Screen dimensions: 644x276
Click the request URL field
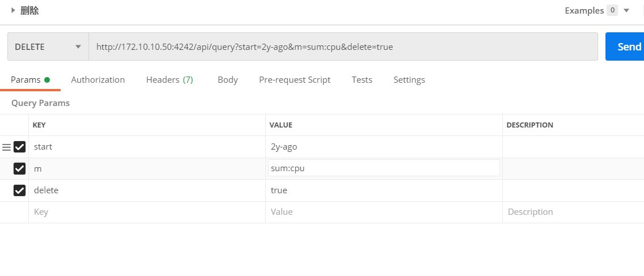click(x=343, y=47)
